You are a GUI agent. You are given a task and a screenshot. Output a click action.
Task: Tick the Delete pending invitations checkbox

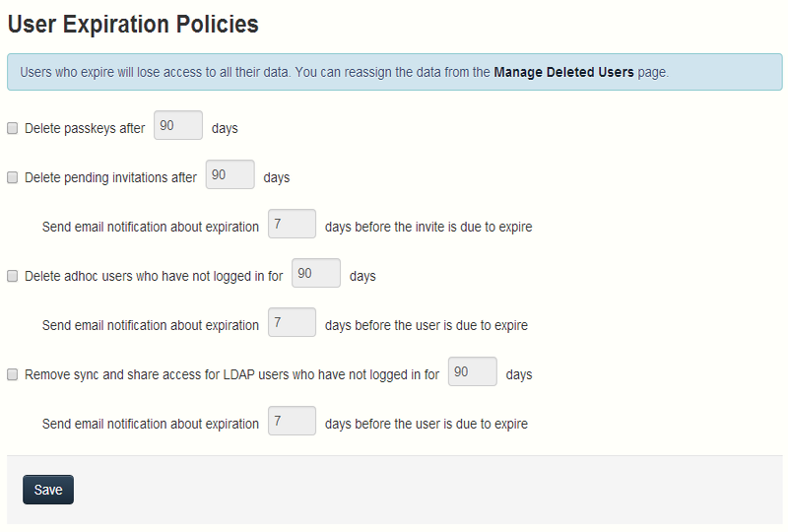click(13, 177)
